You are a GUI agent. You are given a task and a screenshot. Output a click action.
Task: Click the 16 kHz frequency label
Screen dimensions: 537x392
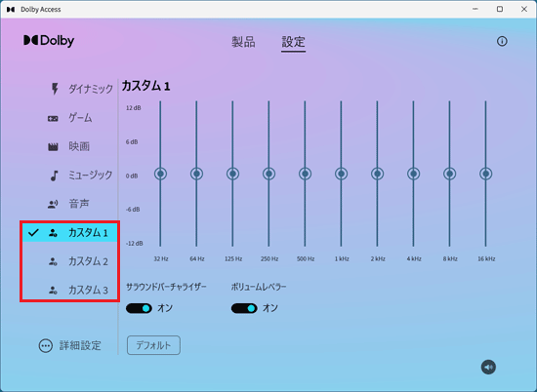click(x=486, y=259)
